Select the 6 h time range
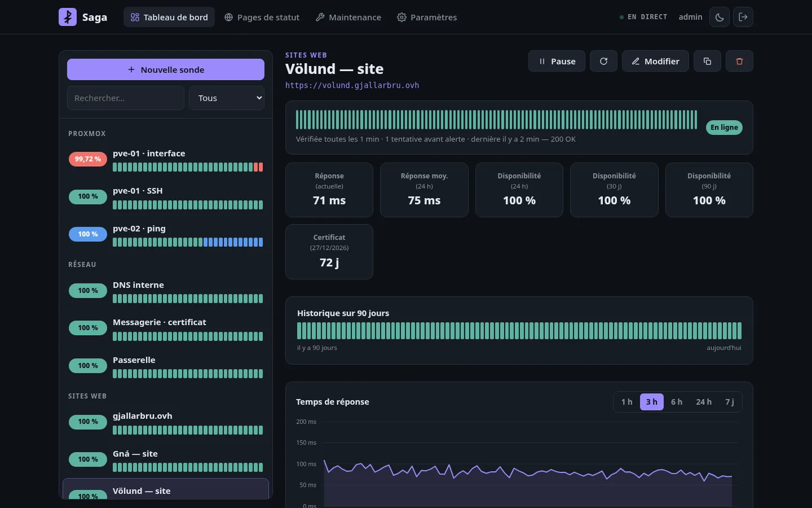 click(x=677, y=402)
